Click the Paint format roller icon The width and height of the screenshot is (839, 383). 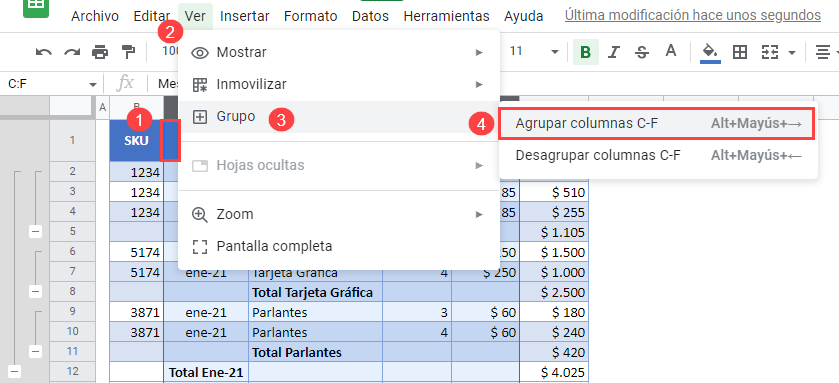click(x=128, y=52)
